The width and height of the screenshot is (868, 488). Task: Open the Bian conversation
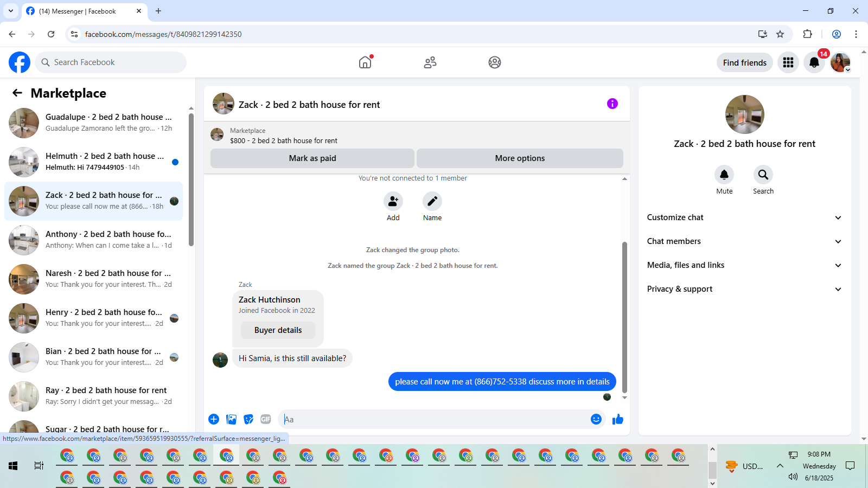93,357
